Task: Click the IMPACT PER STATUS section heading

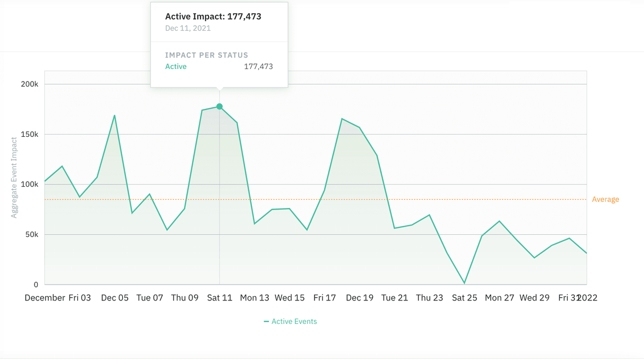Action: [x=206, y=55]
